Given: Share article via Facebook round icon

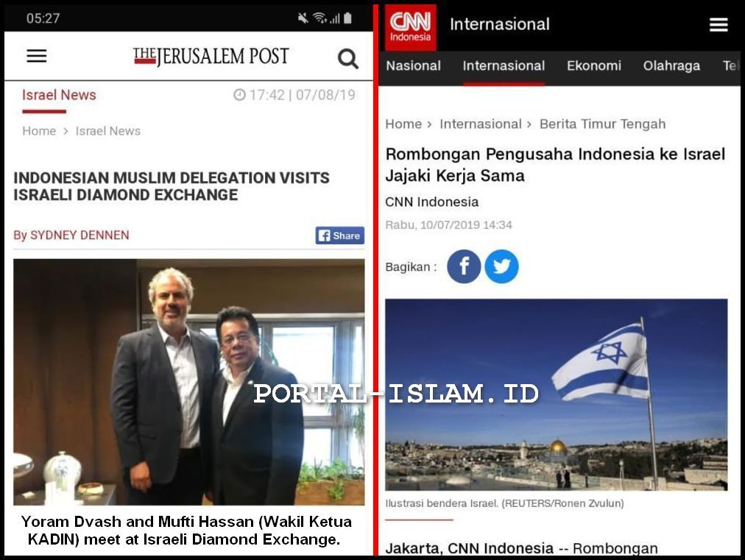Looking at the screenshot, I should (464, 266).
